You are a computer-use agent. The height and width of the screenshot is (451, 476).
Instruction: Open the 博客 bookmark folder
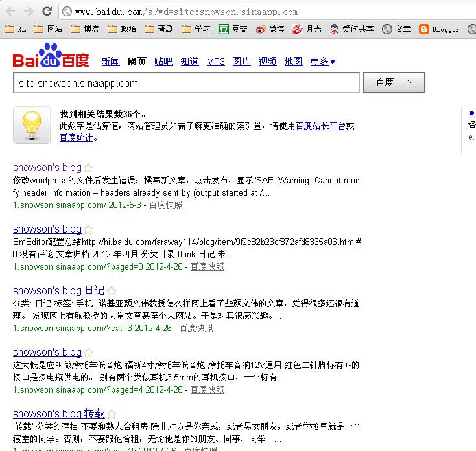85,29
